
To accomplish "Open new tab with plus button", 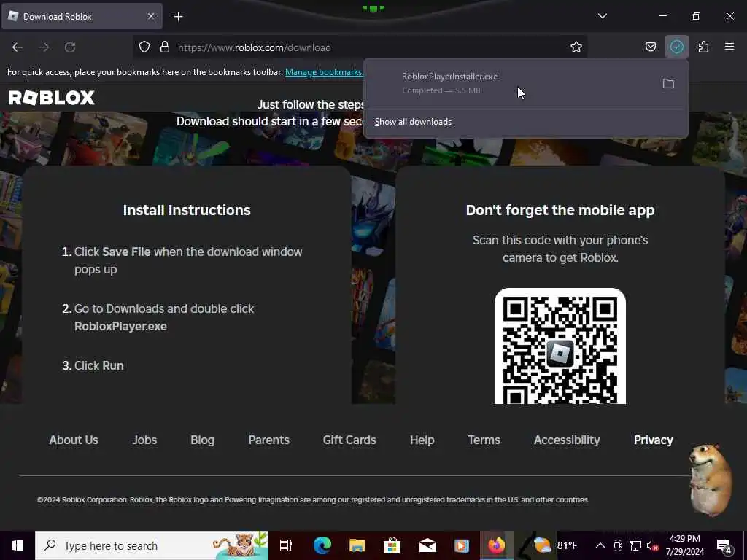I will pos(178,17).
